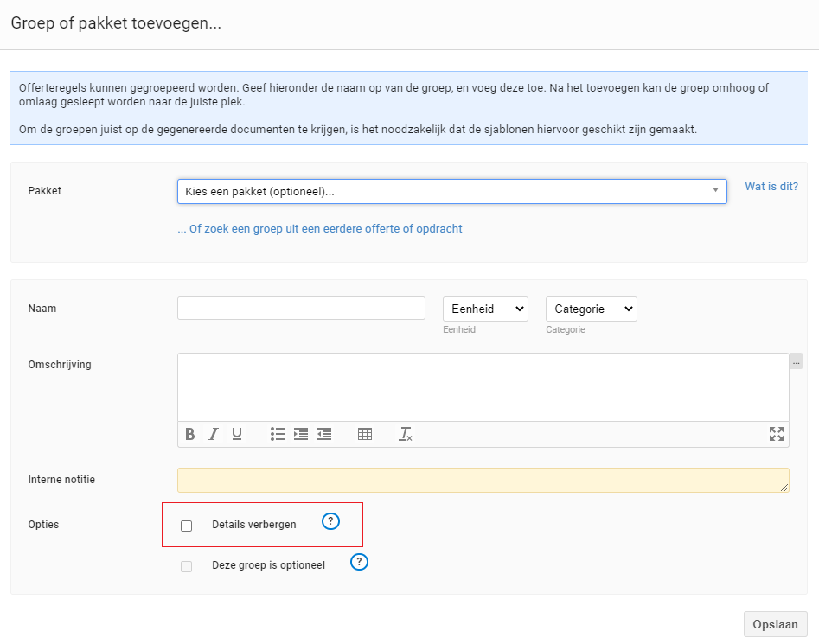Toggle italic formatting in description toolbar
Screen dimensions: 819x644
point(213,434)
